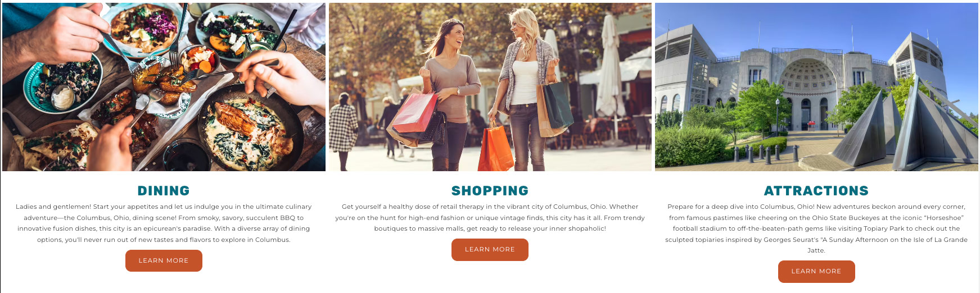Image resolution: width=980 pixels, height=293 pixels.
Task: Click the Dining description paragraph
Action: coord(164,223)
